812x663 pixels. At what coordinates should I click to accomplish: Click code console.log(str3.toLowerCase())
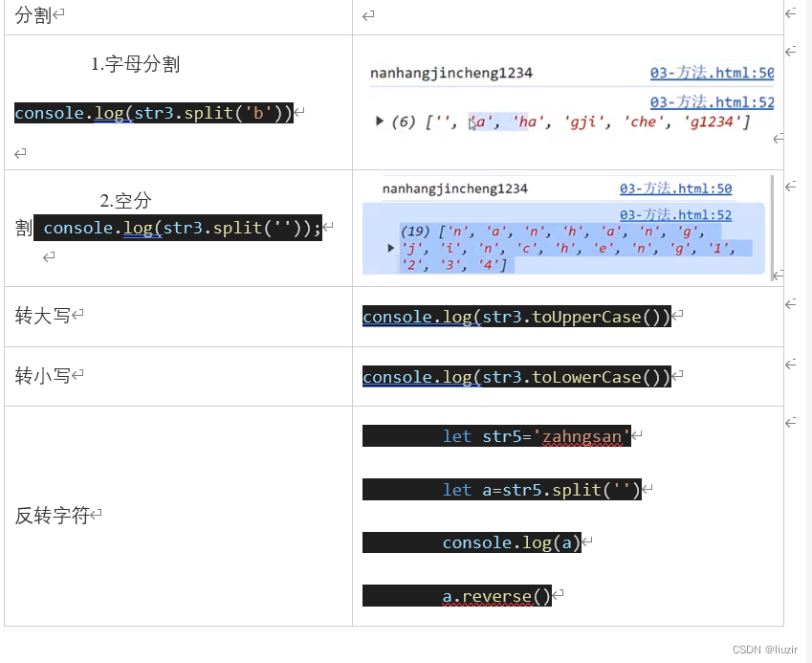coord(516,377)
